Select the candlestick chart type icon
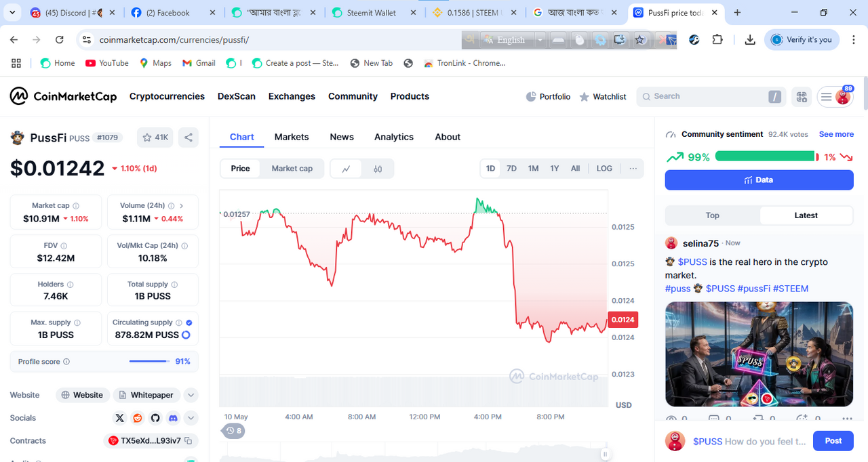This screenshot has width=868, height=462. coord(378,169)
